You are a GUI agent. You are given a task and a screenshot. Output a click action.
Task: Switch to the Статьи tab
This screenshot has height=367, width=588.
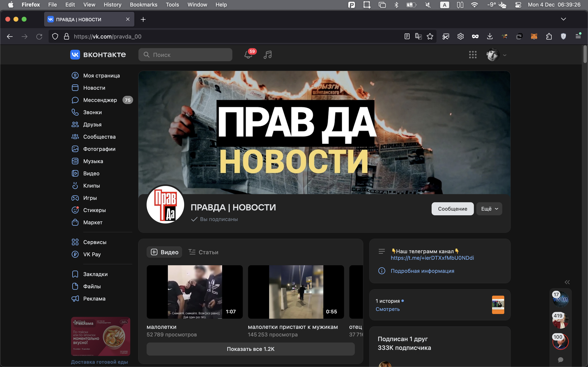(204, 252)
